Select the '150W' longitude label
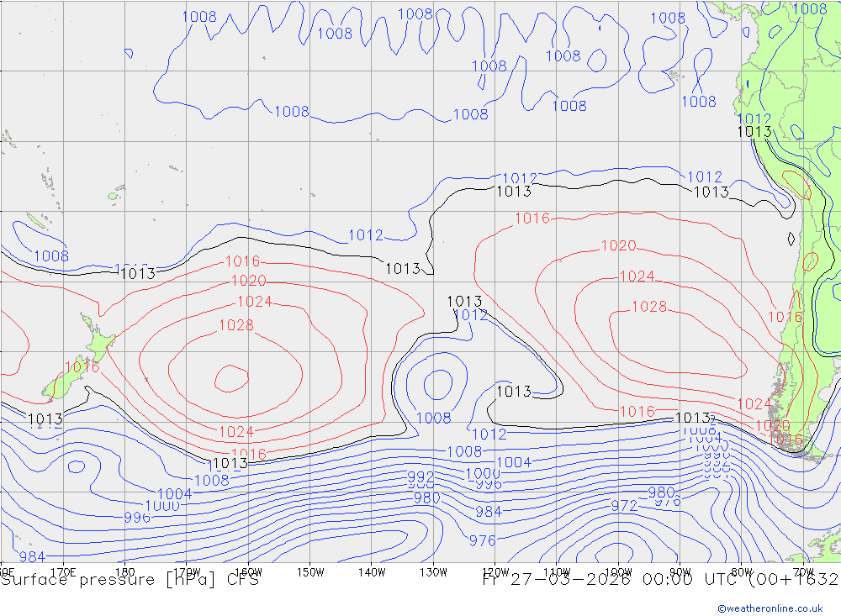 (310, 572)
